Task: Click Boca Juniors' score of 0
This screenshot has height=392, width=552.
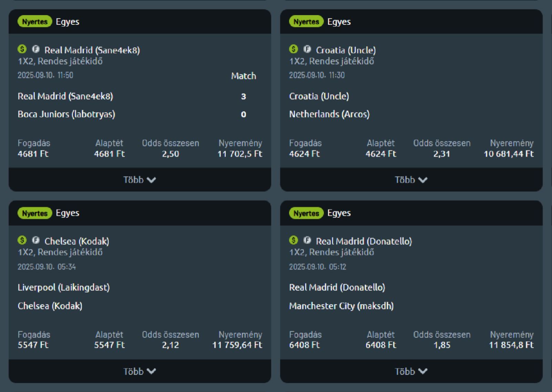Action: [x=244, y=114]
